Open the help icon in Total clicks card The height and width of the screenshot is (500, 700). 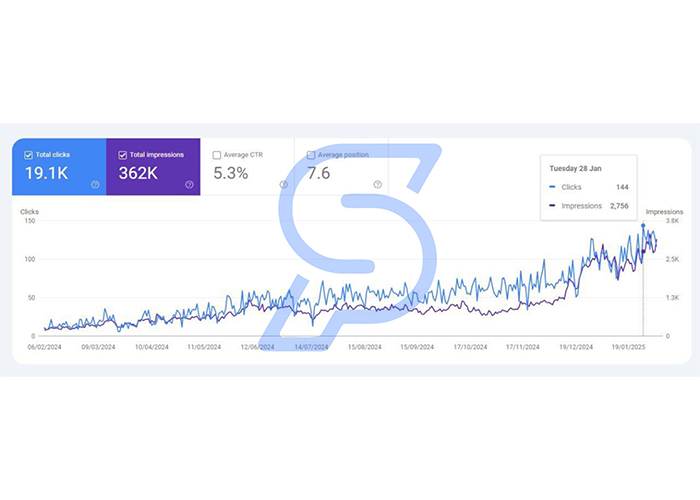[95, 184]
